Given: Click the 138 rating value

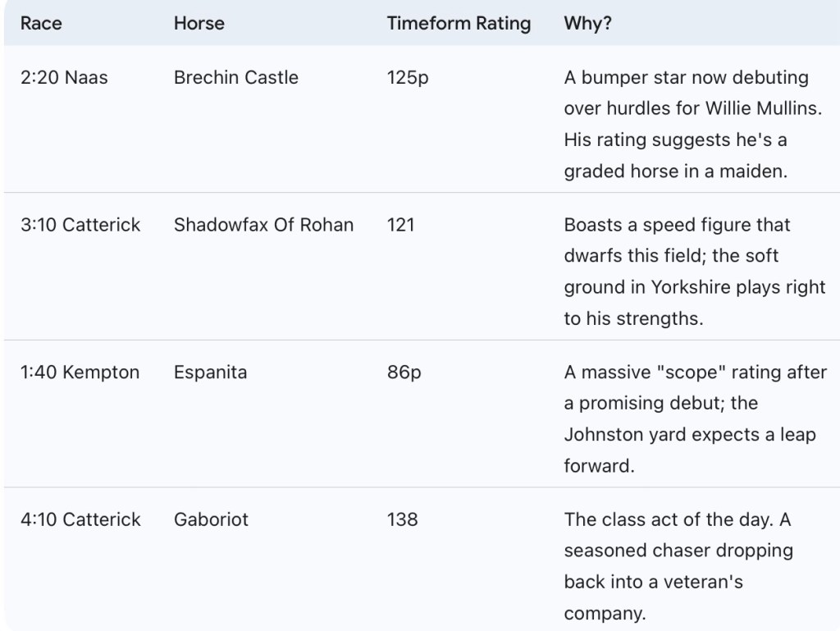Looking at the screenshot, I should point(402,519).
